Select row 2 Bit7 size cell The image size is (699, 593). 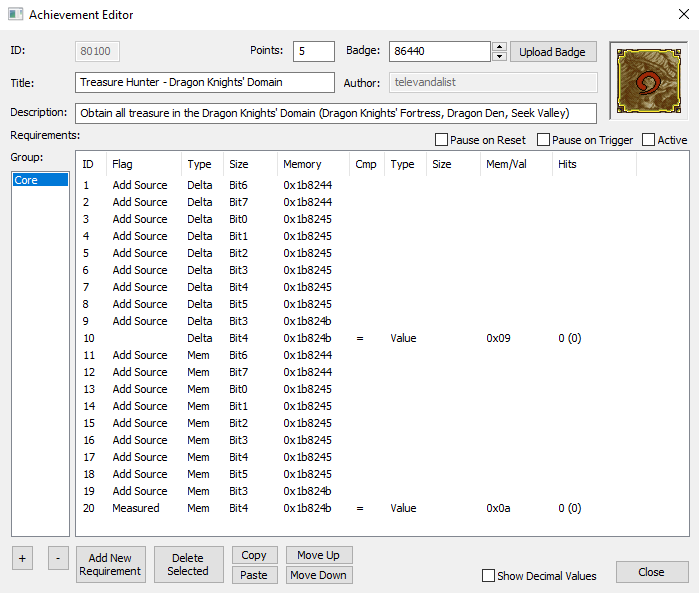[x=238, y=202]
